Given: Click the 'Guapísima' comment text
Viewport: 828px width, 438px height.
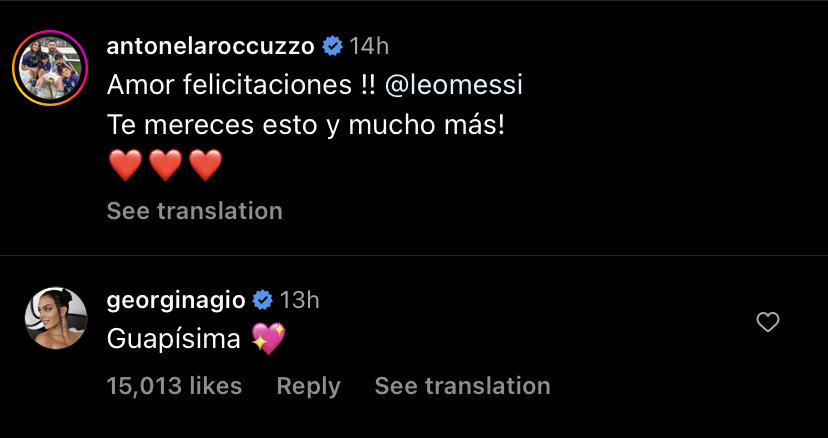Looking at the screenshot, I should tap(174, 340).
